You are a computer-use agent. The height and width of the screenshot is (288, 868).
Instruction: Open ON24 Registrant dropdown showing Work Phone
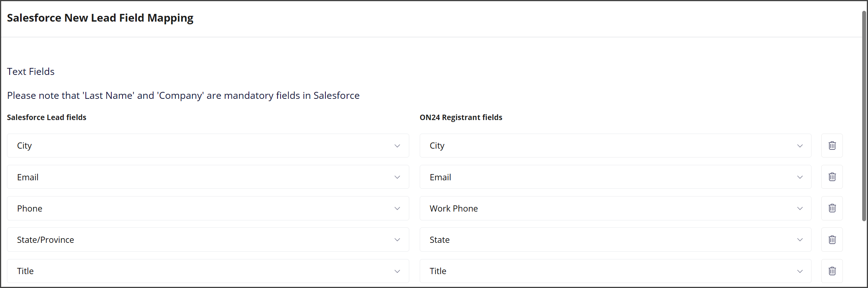pos(615,208)
